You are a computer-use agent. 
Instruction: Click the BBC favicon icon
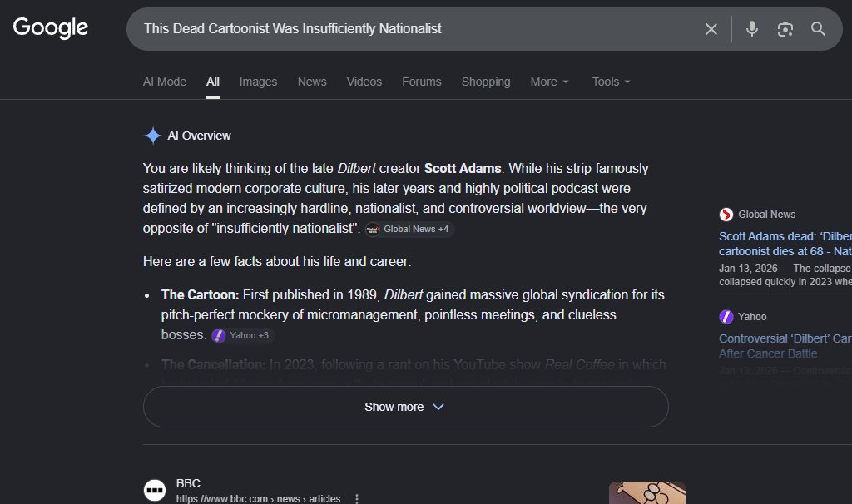pos(155,490)
